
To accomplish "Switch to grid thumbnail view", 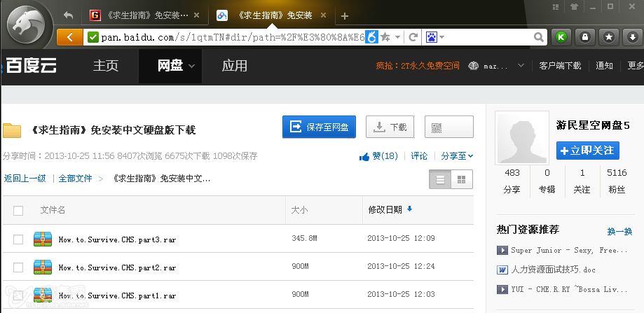I will tap(461, 180).
